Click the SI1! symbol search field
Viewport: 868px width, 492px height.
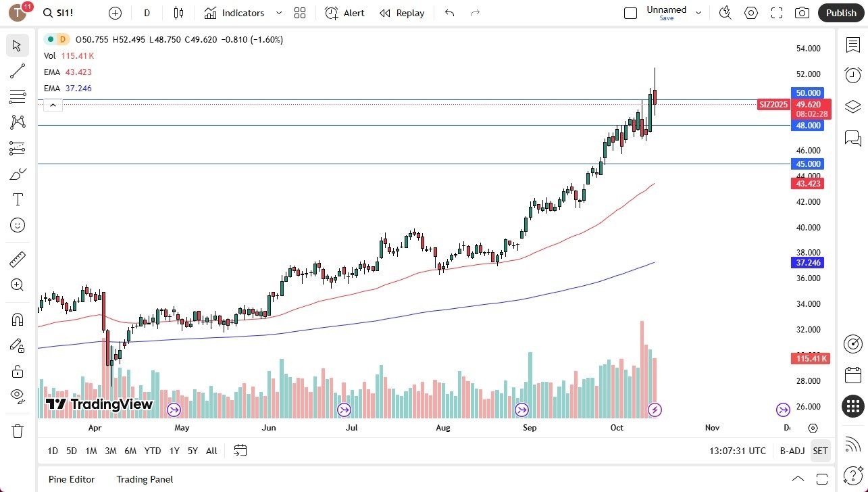[59, 12]
